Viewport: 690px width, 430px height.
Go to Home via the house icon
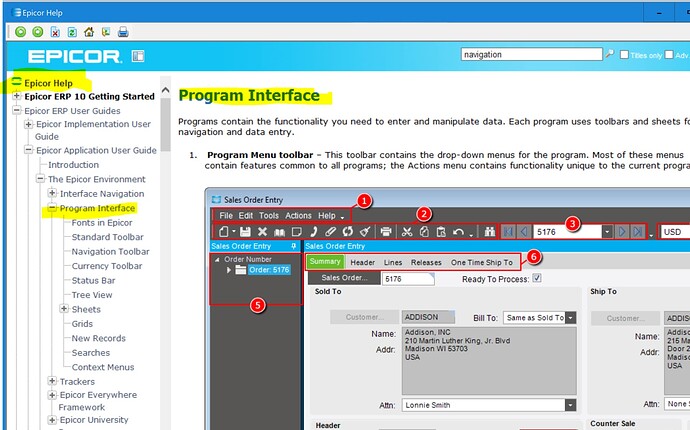(x=89, y=32)
